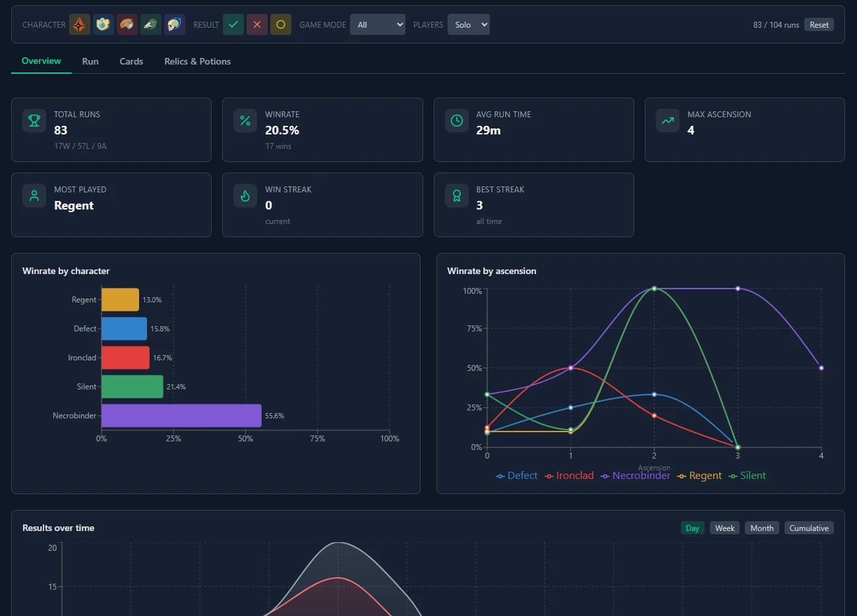Filter abandoned runs using circle icon
Viewport: 857px width, 616px height.
coord(281,24)
